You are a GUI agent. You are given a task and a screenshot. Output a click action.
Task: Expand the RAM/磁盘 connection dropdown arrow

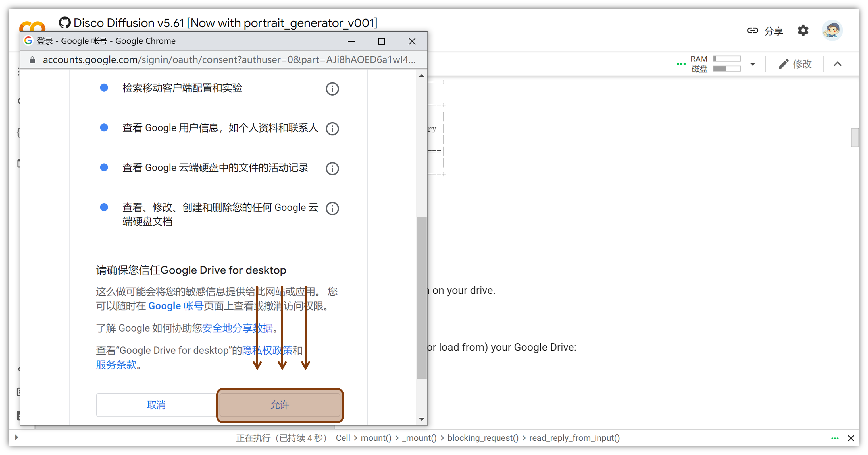click(x=752, y=64)
